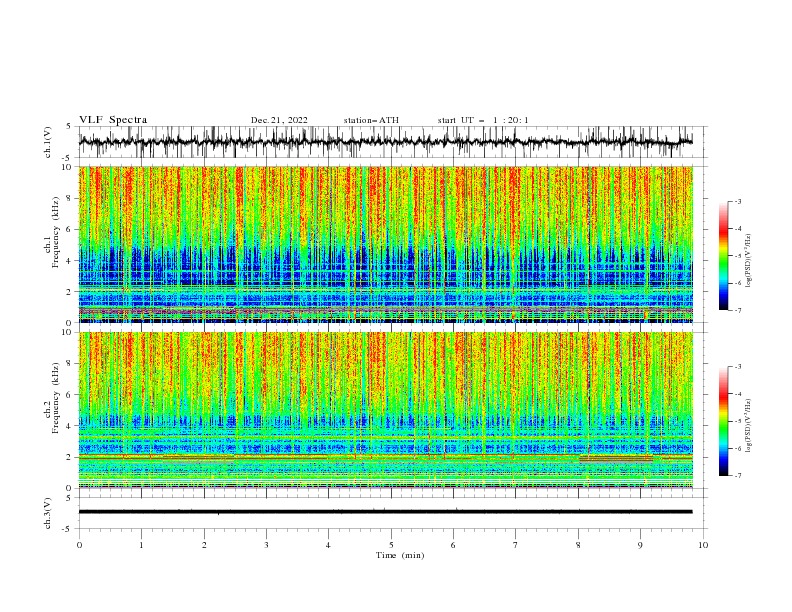Click the "5" tick on the time axis
The width and height of the screenshot is (792, 612).
point(391,545)
